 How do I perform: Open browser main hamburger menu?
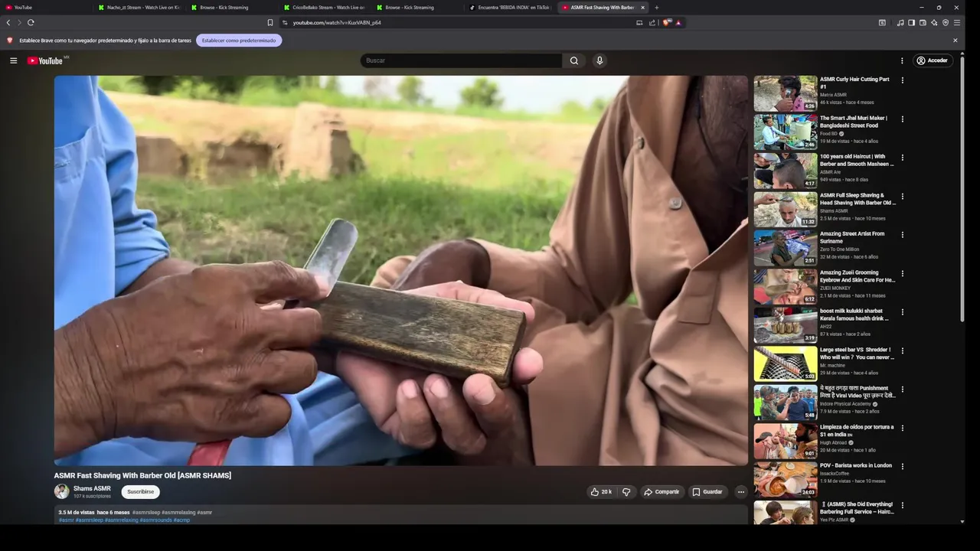click(x=957, y=22)
